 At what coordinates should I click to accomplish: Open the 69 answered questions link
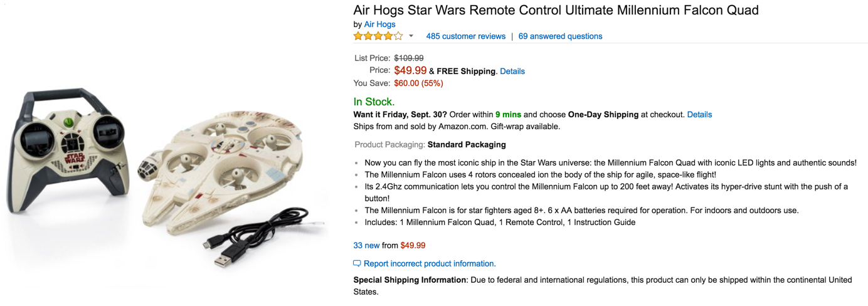coord(560,36)
